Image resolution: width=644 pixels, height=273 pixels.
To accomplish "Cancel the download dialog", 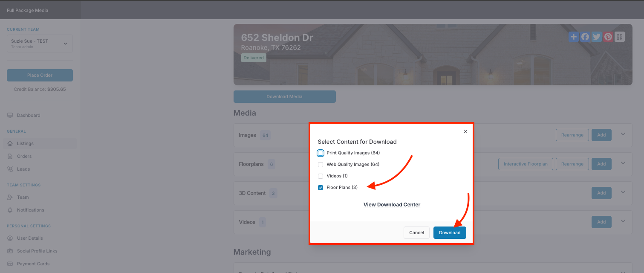I will [416, 232].
